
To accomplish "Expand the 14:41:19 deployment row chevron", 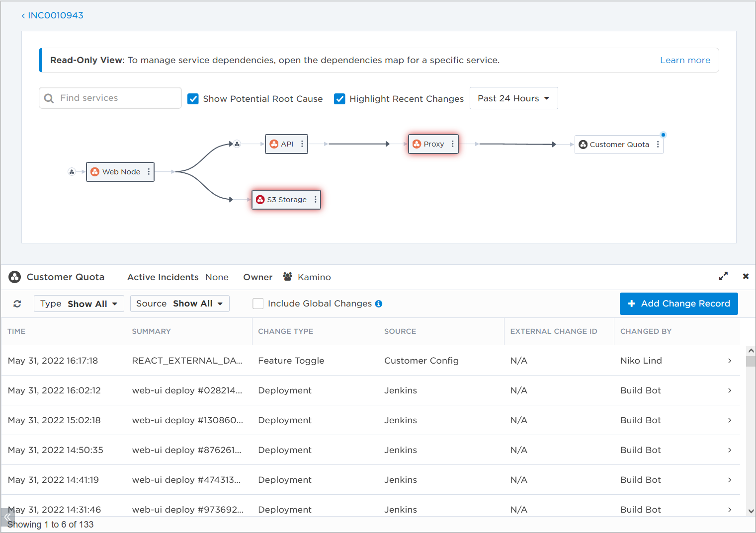I will click(730, 480).
